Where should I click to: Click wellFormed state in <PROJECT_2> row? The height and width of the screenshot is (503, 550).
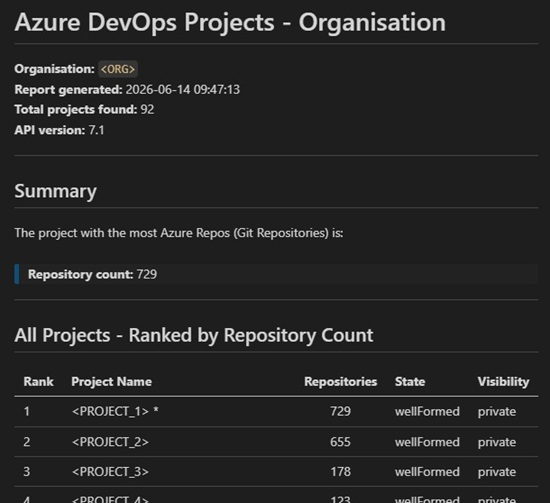point(427,442)
